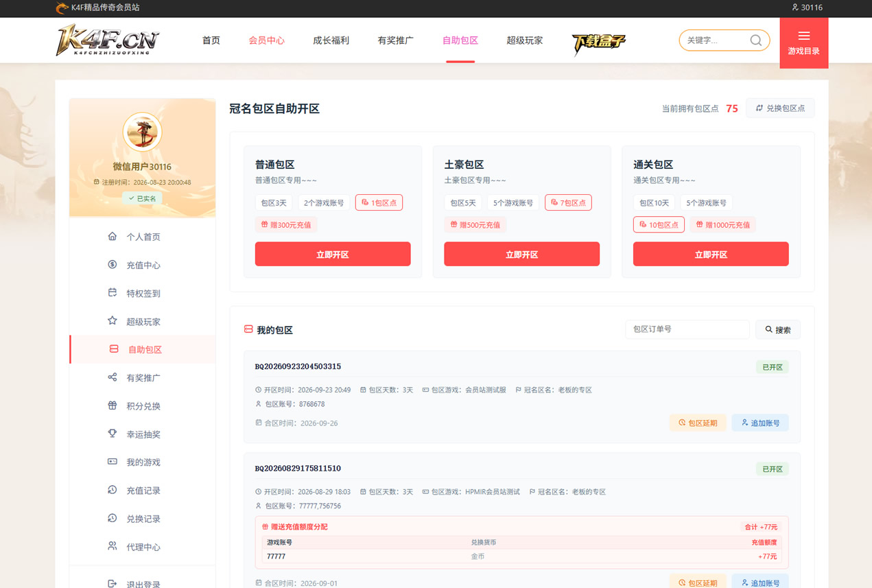Click the gift icon for 积分兑换
The image size is (872, 588).
[x=113, y=405]
